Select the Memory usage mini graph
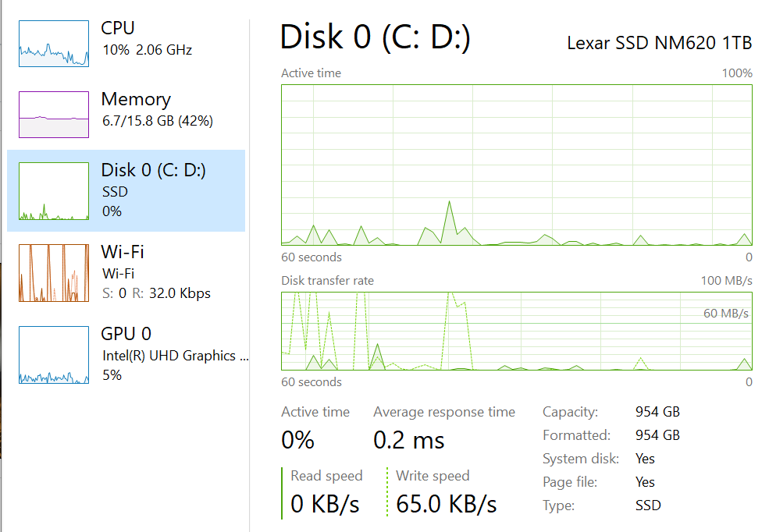This screenshot has width=769, height=532. point(54,115)
